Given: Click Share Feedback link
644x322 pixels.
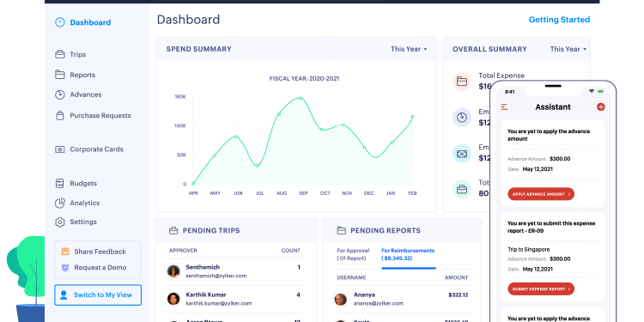Looking at the screenshot, I should 100,252.
